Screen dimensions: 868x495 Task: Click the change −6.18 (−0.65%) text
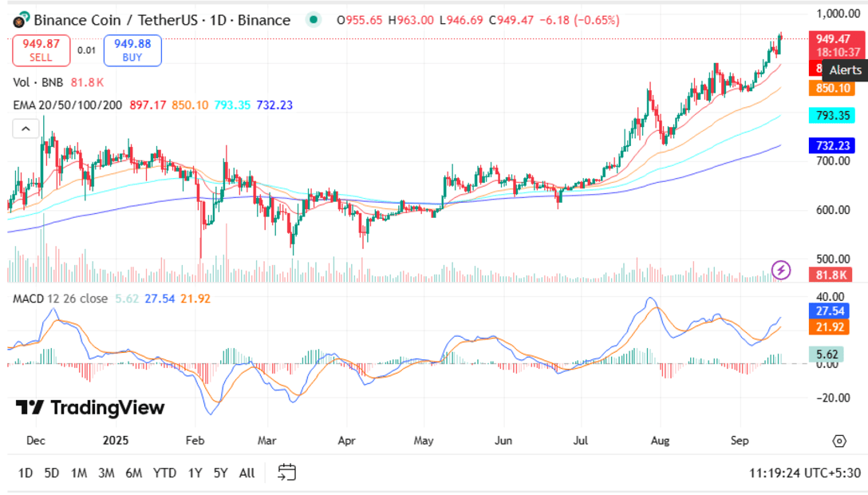(x=579, y=21)
